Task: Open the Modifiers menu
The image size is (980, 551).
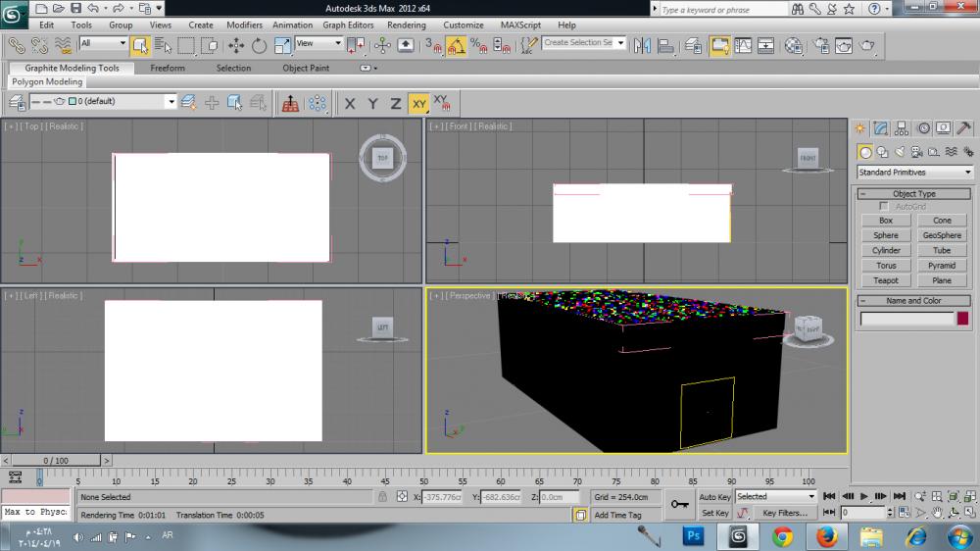Action: [x=244, y=25]
